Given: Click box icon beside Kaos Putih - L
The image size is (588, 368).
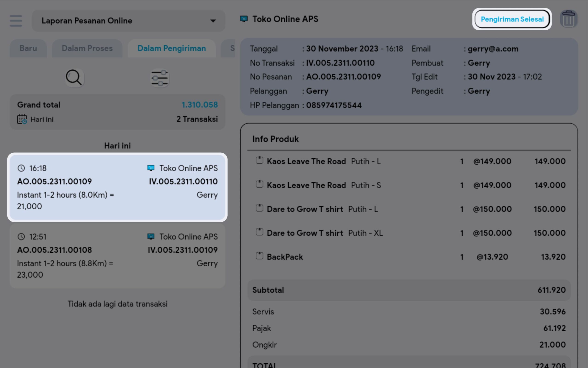Looking at the screenshot, I should (259, 160).
